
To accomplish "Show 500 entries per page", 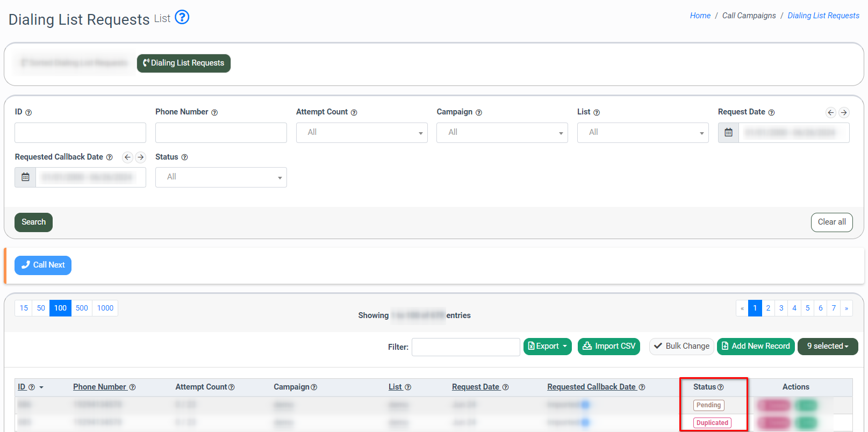I will click(x=82, y=308).
